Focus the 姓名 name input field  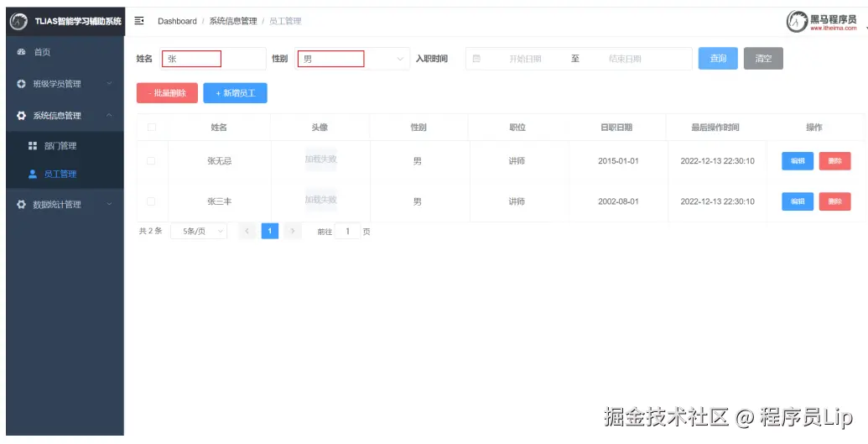click(x=213, y=59)
